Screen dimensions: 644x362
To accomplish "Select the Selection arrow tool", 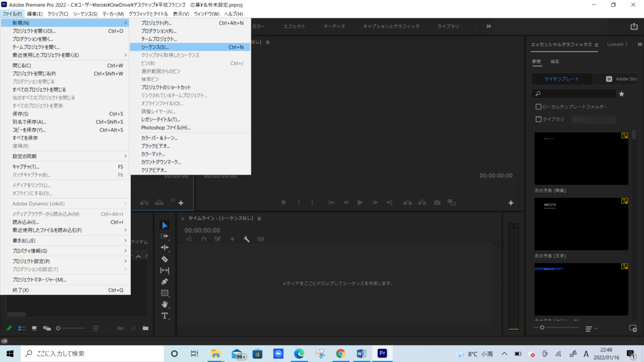I will [x=165, y=226].
